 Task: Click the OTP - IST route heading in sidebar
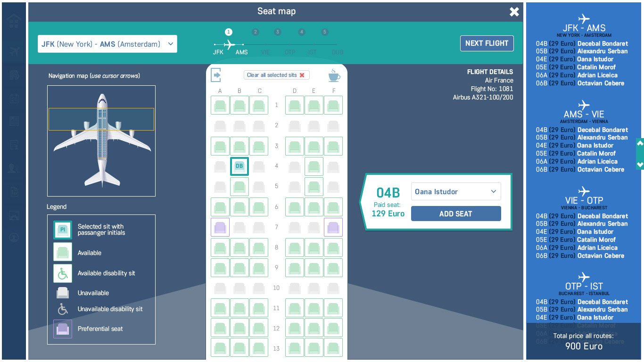584,287
